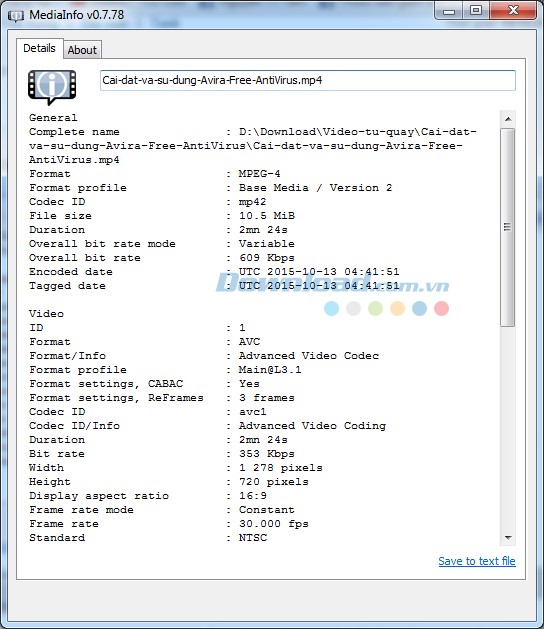Image resolution: width=544 pixels, height=629 pixels.
Task: Click the 'Standard' label
Action: [x=57, y=538]
